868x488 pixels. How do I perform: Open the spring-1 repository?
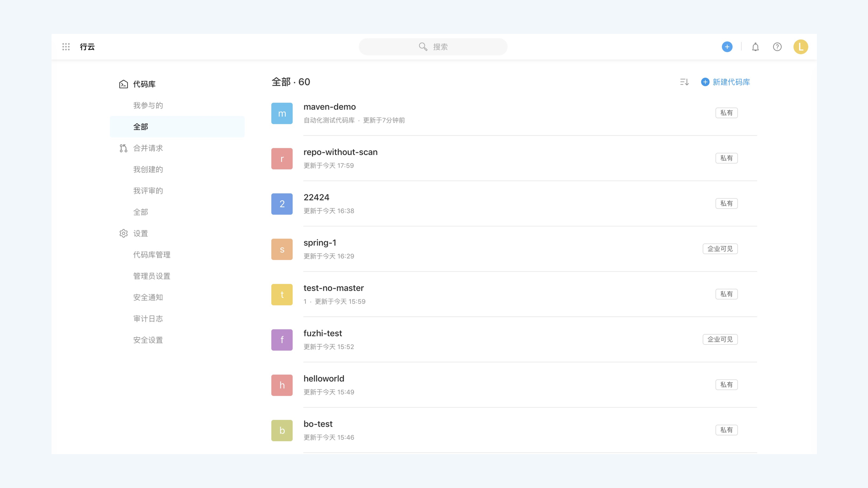click(320, 243)
